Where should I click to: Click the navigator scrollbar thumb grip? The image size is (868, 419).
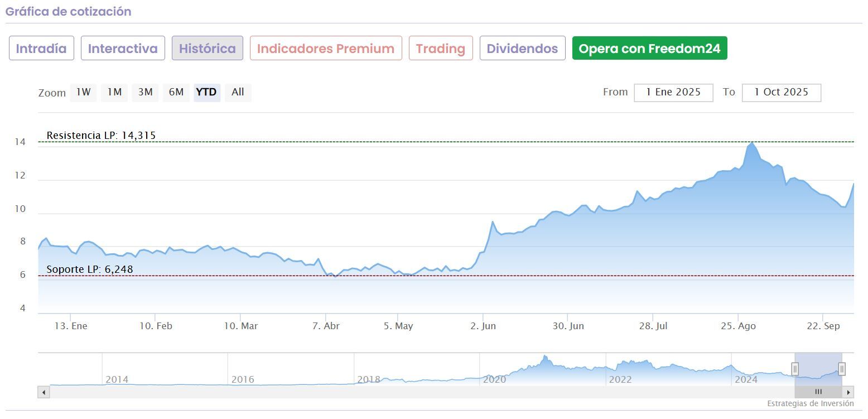(818, 392)
